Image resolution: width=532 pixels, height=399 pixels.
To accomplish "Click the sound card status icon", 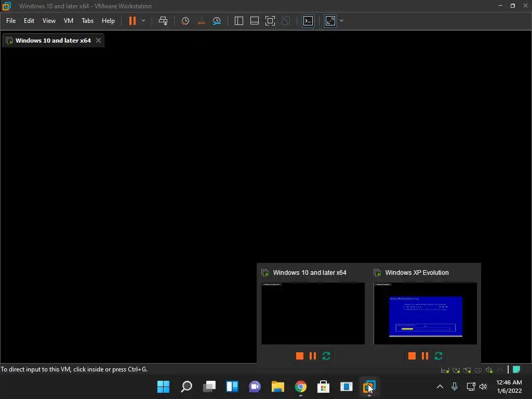I will coord(489,370).
